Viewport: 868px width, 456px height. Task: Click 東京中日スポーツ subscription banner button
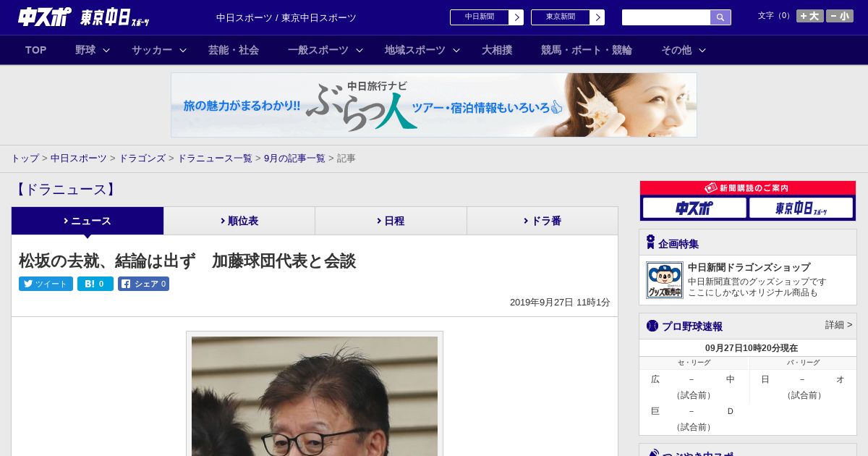coord(801,208)
